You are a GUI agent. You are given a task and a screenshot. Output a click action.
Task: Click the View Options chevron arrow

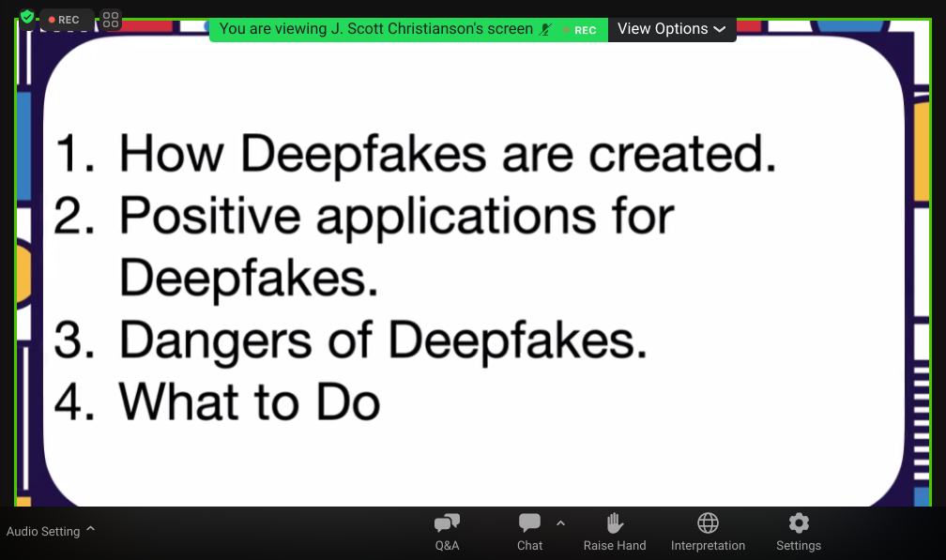(x=720, y=29)
